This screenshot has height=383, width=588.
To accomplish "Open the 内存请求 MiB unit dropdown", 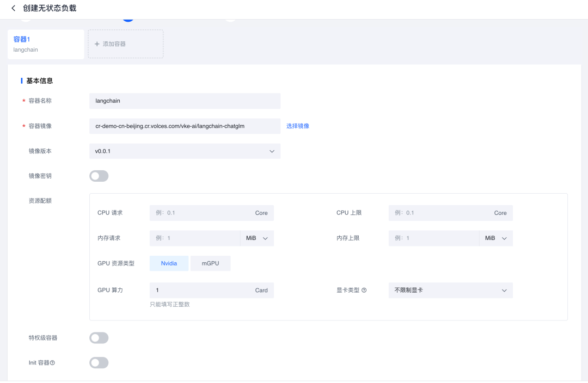I will (257, 238).
